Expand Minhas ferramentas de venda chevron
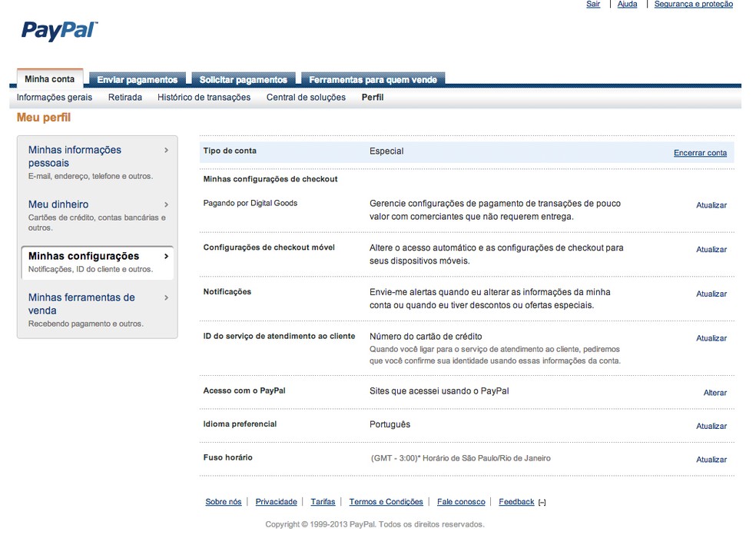Viewport: 756px width, 535px height. pos(167,297)
